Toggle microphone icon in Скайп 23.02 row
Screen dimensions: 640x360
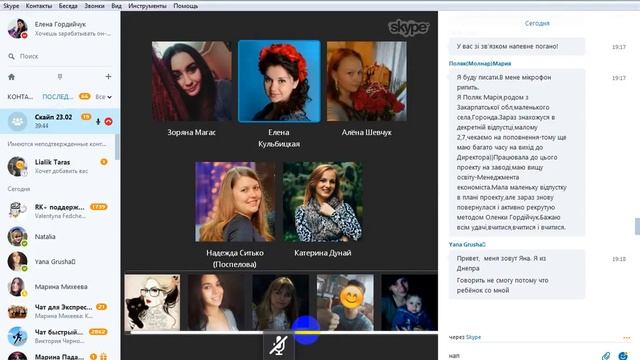coord(98,122)
